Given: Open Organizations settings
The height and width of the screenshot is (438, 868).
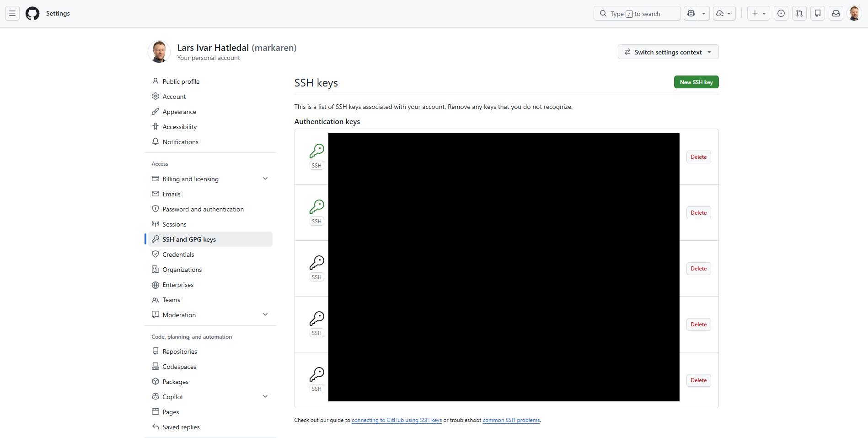Looking at the screenshot, I should pyautogui.click(x=210, y=270).
